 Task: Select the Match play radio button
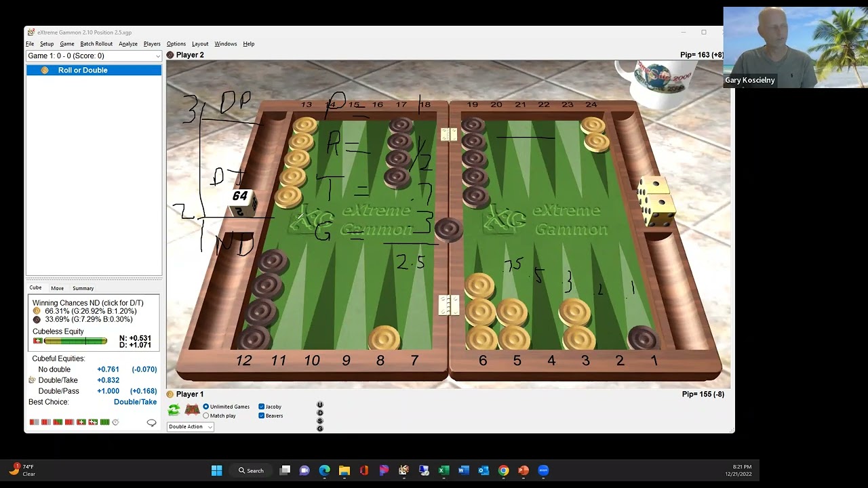206,415
